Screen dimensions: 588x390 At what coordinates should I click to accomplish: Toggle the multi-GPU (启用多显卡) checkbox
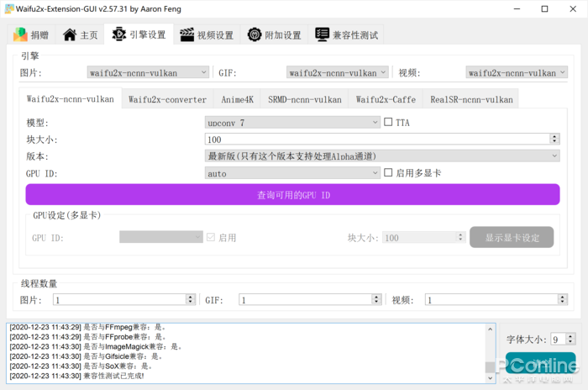point(388,173)
